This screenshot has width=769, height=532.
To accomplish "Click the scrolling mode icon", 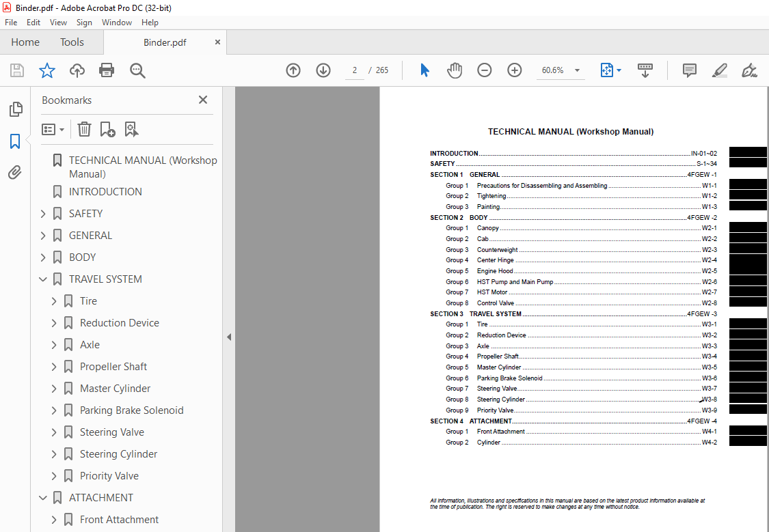I will coord(645,70).
